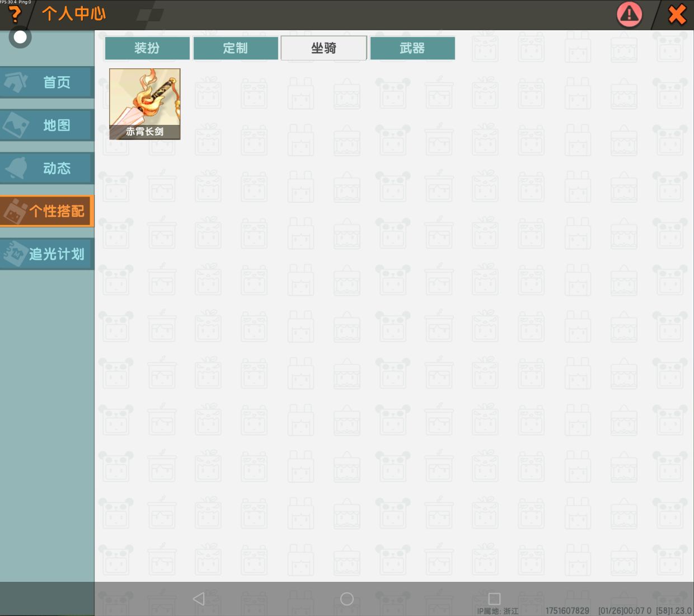Switch to the 装扮 tab
This screenshot has width=694, height=616.
click(x=147, y=48)
